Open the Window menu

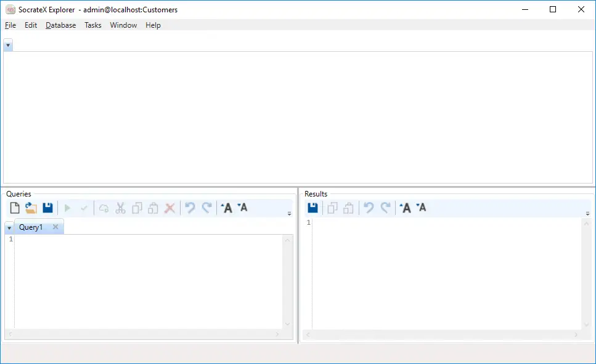click(123, 25)
